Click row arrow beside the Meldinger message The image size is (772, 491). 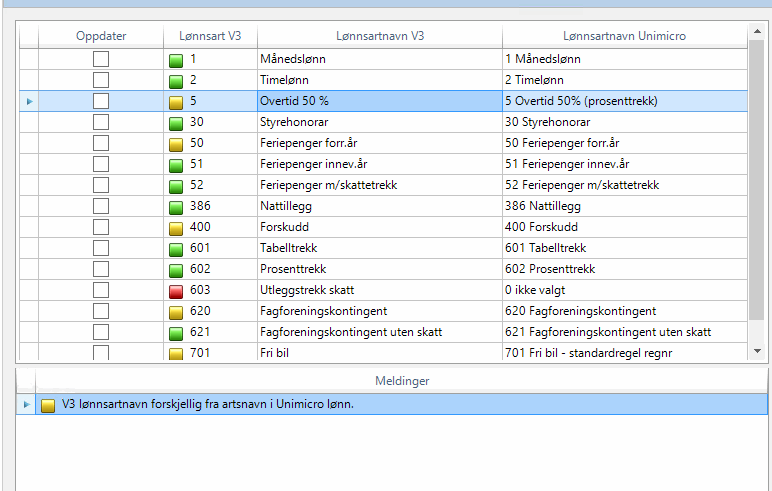(26, 405)
